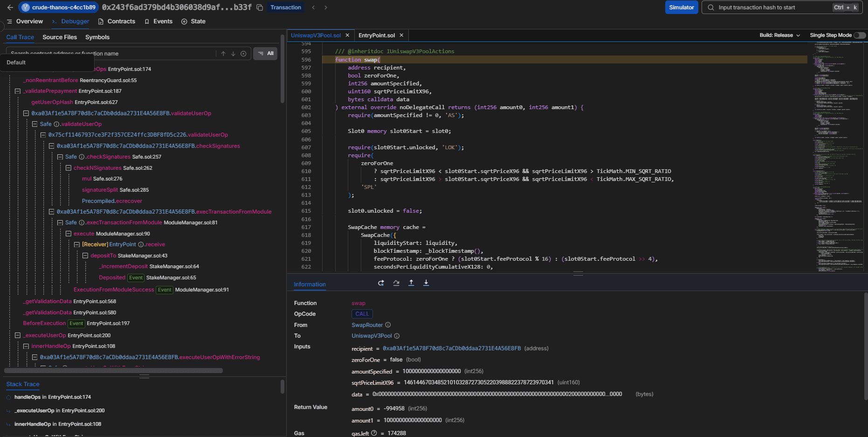Click the step out upward arrow icon
Image resolution: width=868 pixels, height=437 pixels.
click(411, 283)
